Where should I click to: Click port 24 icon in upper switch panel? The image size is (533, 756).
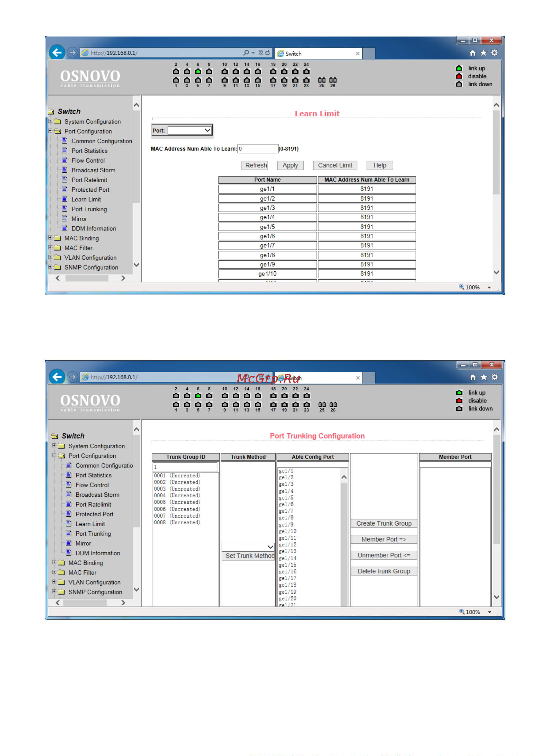tap(306, 71)
